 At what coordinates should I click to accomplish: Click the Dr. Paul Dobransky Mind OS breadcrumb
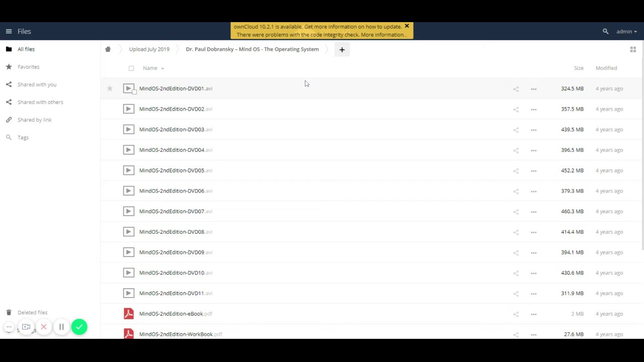pos(252,49)
